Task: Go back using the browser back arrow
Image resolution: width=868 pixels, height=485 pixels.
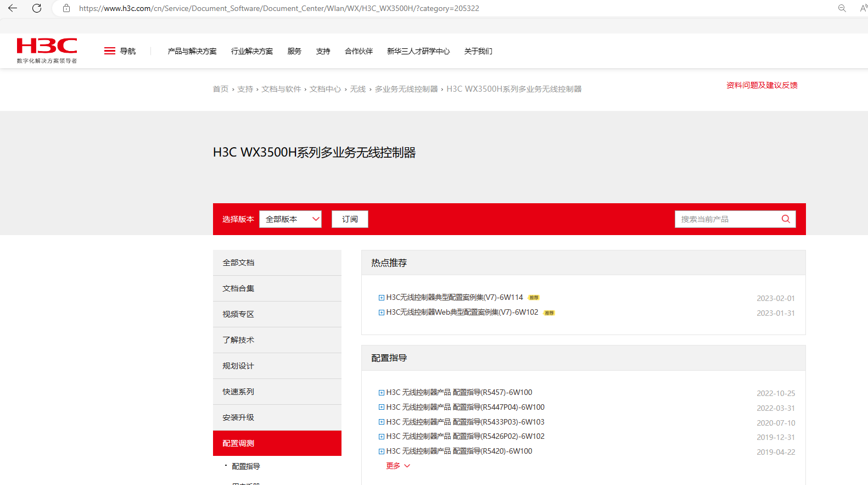Action: tap(13, 8)
